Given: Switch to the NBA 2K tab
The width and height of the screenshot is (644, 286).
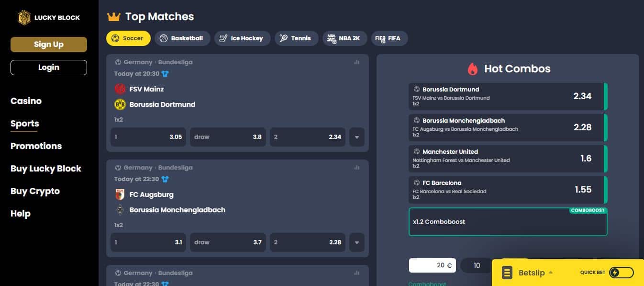Looking at the screenshot, I should pyautogui.click(x=345, y=38).
